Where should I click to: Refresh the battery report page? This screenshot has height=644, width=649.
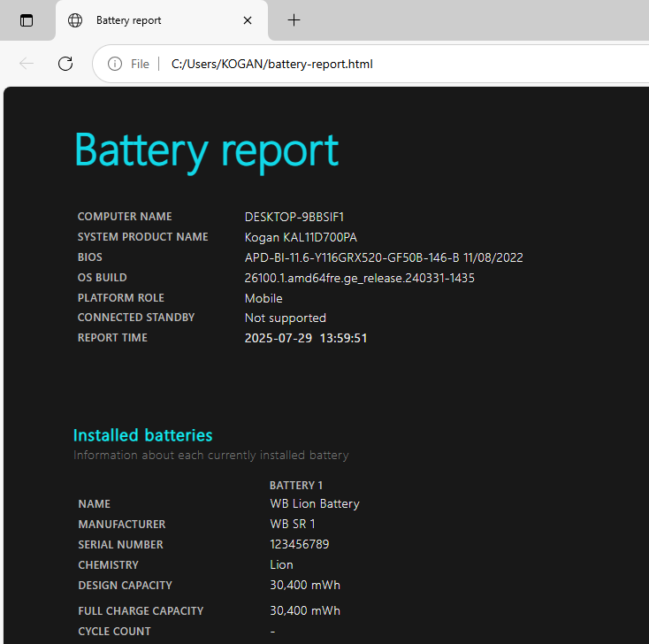click(x=65, y=64)
